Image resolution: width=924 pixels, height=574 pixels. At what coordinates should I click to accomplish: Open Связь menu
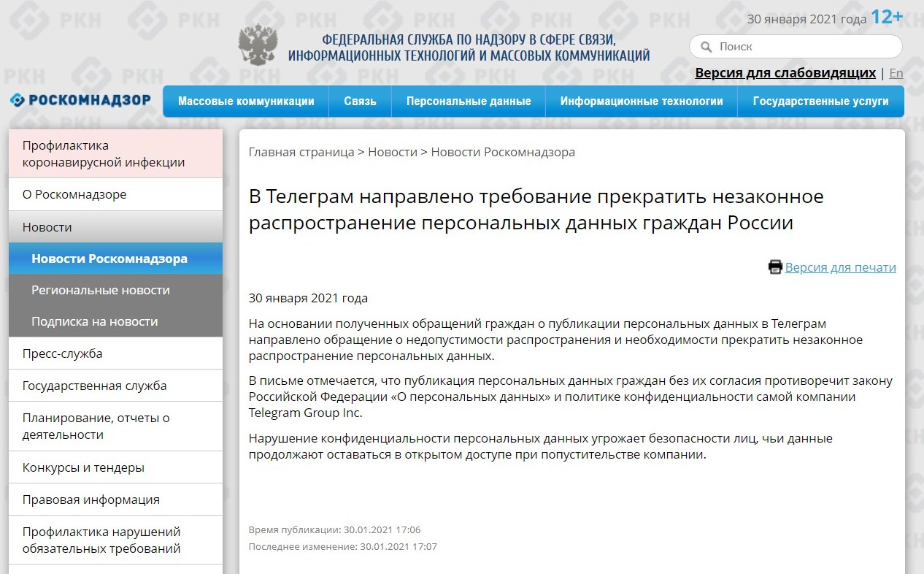[x=360, y=102]
